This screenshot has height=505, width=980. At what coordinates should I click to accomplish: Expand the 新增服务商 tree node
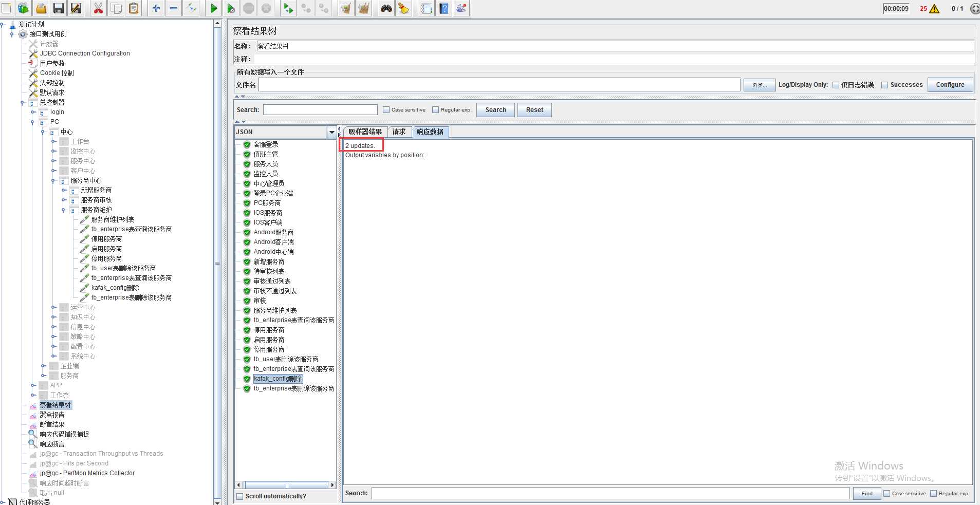(x=64, y=190)
